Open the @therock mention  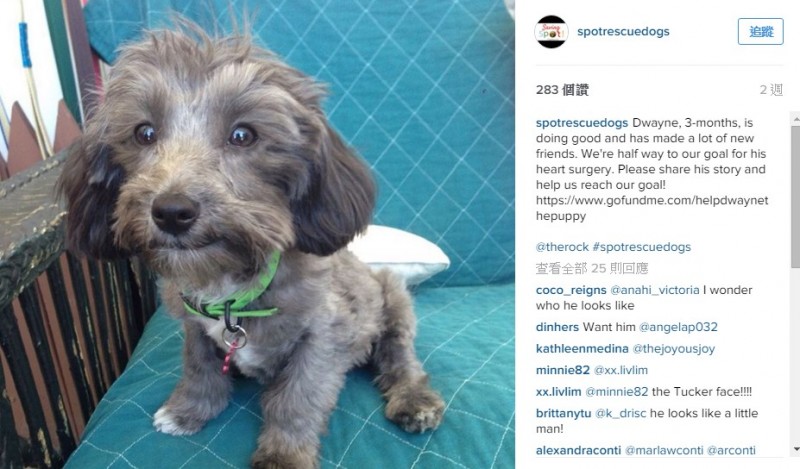tap(562, 247)
